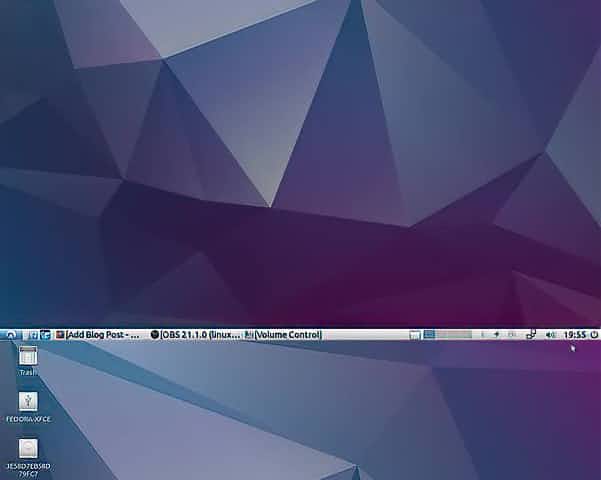
Task: Click the FEDORA-XFCE label under the drive
Action: [x=28, y=419]
